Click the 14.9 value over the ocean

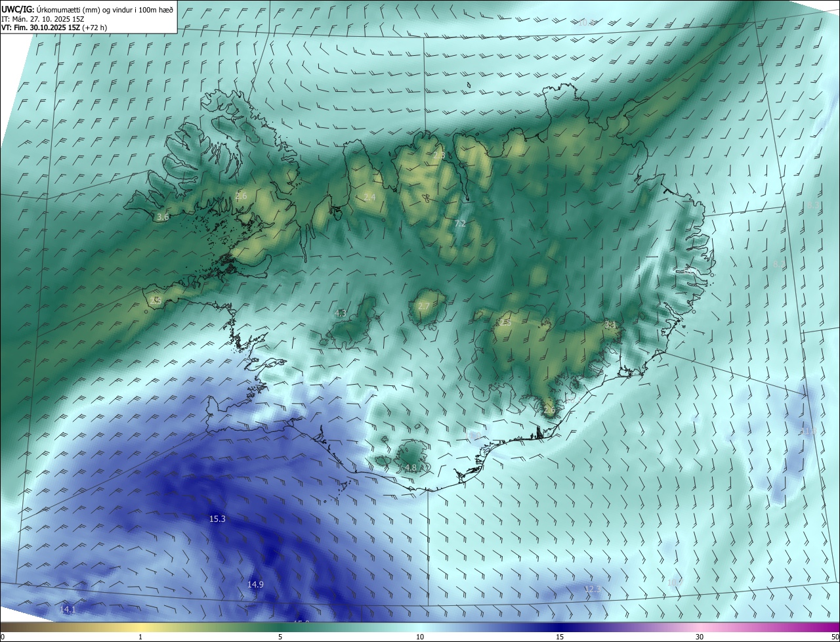point(255,584)
